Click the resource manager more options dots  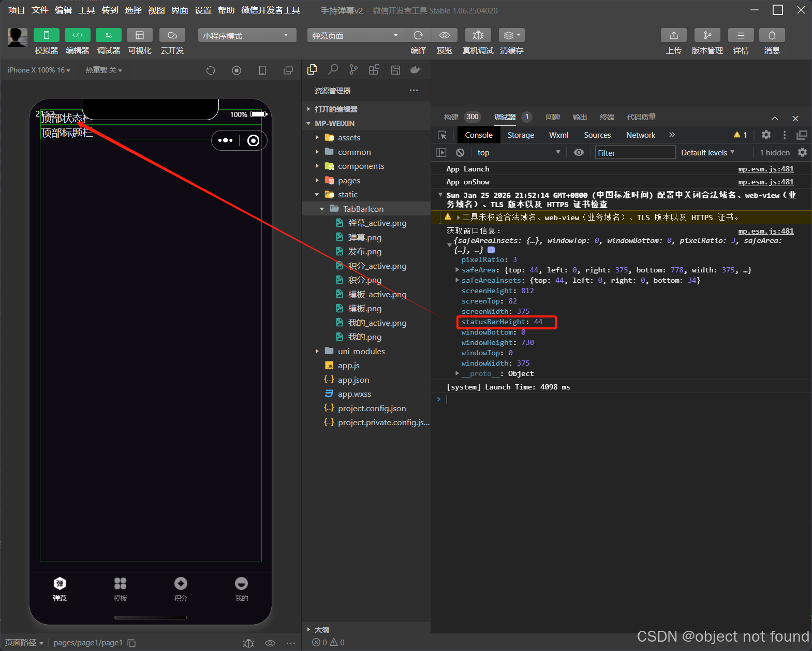[414, 90]
